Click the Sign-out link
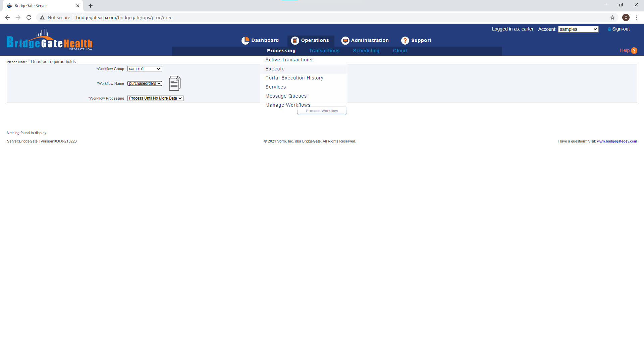Image resolution: width=644 pixels, height=341 pixels. (621, 29)
